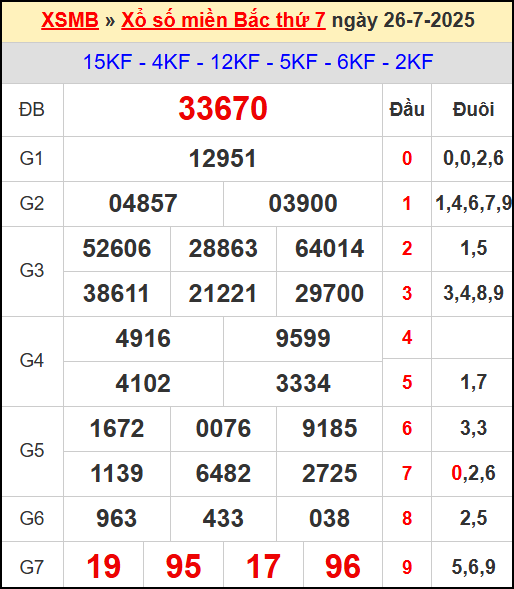
Task: Open Xổ số miền Bắc thứ 7 link
Action: 223,20
